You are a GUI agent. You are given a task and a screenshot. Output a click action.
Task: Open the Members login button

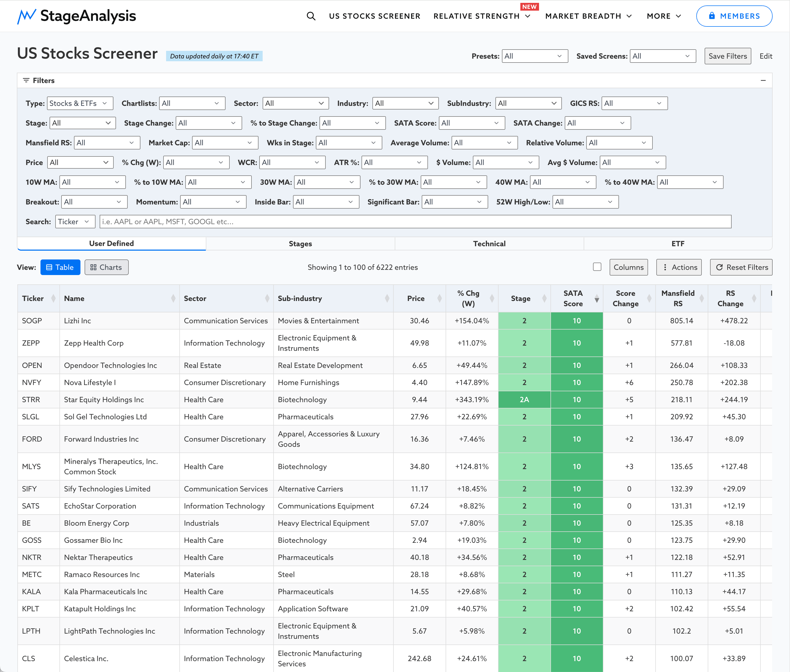coord(734,16)
